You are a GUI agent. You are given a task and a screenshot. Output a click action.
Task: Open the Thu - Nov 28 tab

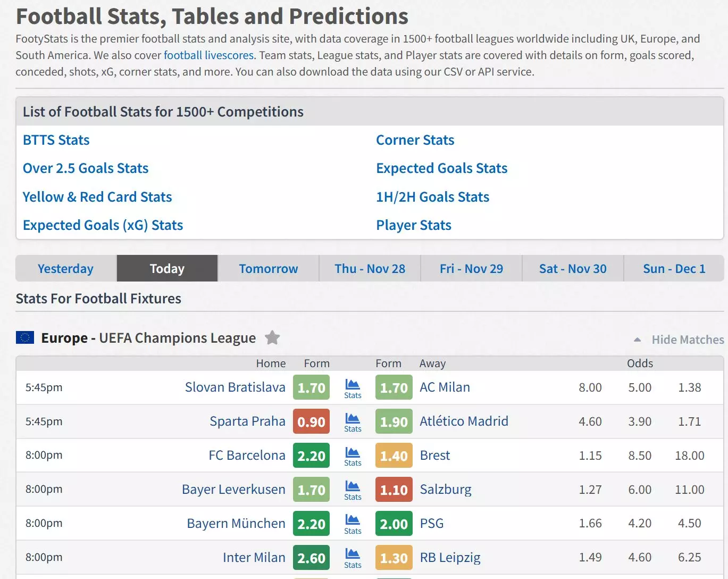click(x=370, y=268)
